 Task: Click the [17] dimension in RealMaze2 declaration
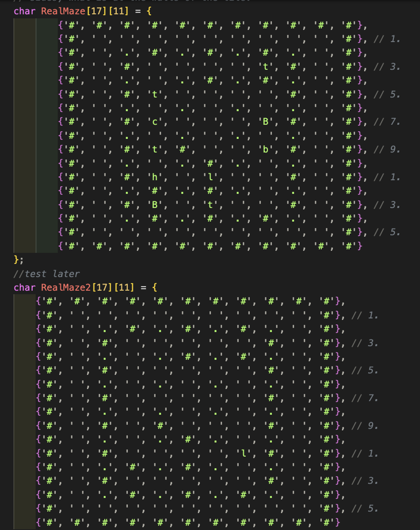(x=101, y=288)
